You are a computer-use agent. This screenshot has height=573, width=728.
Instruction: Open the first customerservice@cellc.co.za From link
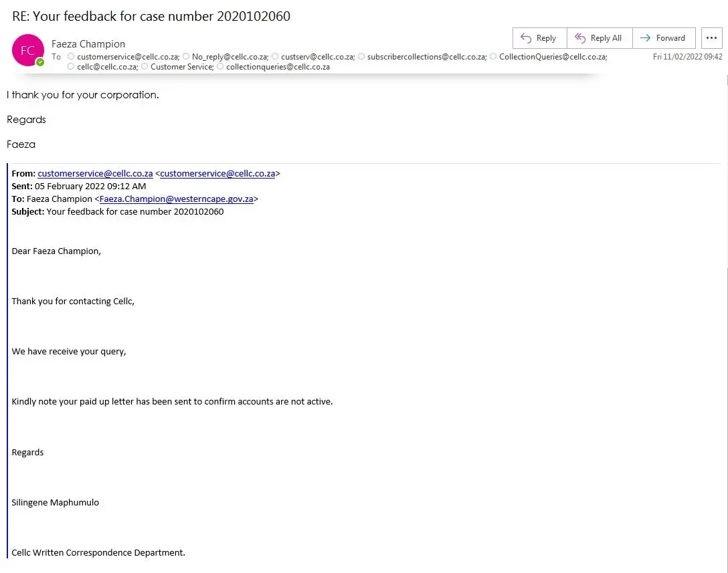click(x=95, y=173)
